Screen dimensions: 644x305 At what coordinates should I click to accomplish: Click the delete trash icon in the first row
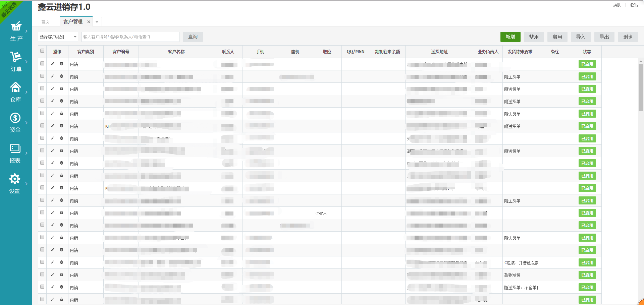[61, 64]
